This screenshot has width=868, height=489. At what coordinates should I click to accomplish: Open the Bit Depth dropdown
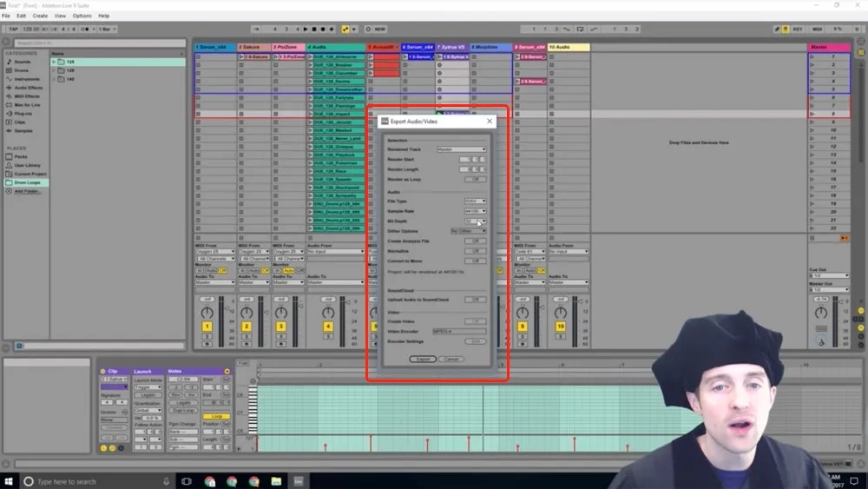[475, 221]
